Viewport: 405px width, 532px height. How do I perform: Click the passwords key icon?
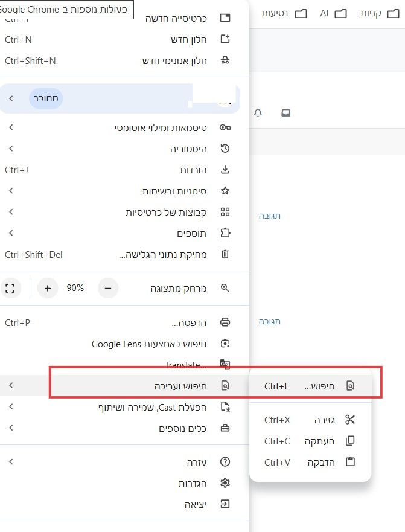(225, 127)
